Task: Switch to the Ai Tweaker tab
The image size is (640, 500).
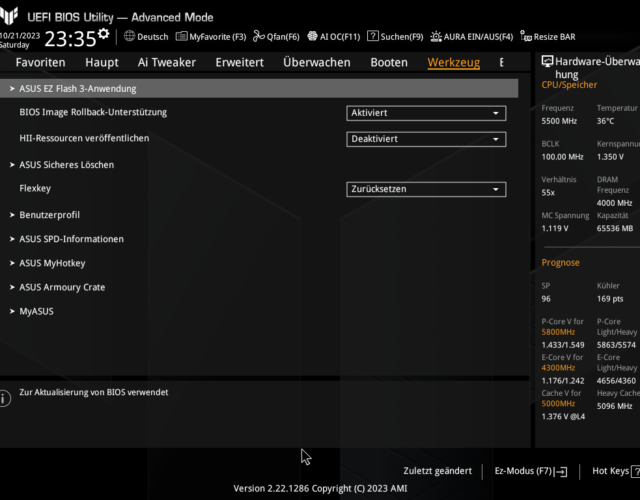Action: pyautogui.click(x=166, y=62)
